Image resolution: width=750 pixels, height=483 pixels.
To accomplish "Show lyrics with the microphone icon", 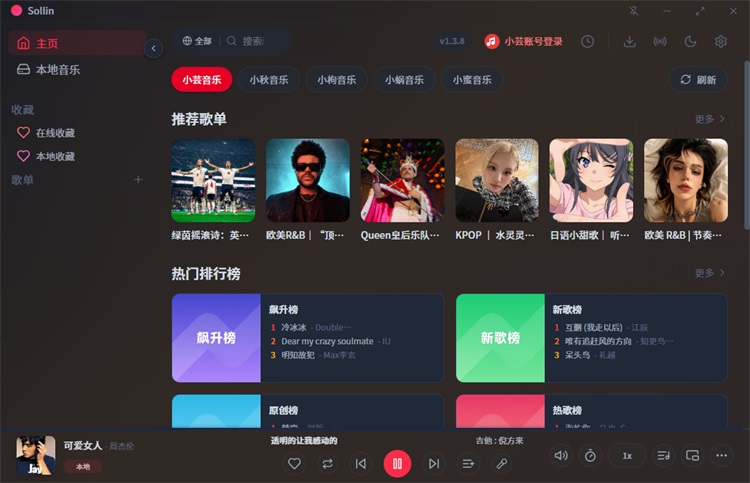I will (502, 463).
